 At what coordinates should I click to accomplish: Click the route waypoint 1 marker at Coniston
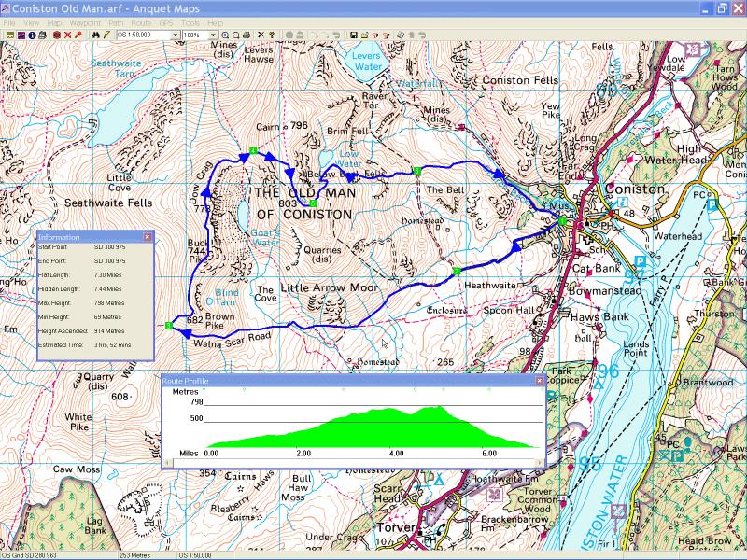pos(562,221)
